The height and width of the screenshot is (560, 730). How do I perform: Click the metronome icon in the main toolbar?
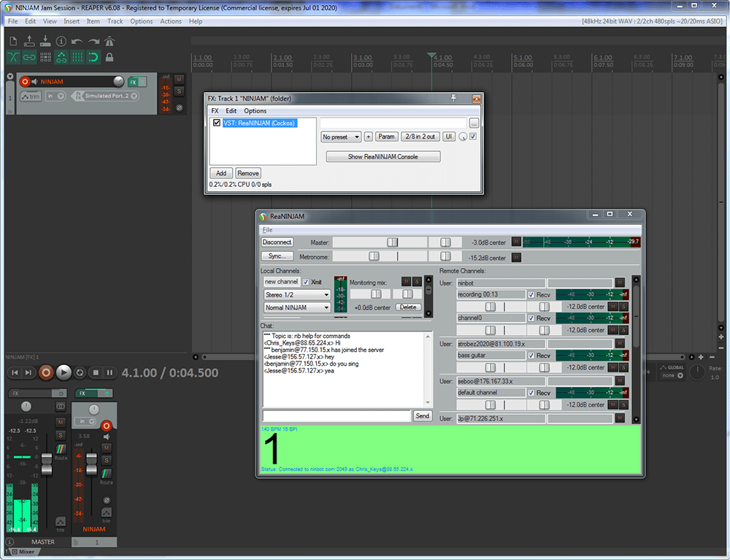pyautogui.click(x=109, y=41)
